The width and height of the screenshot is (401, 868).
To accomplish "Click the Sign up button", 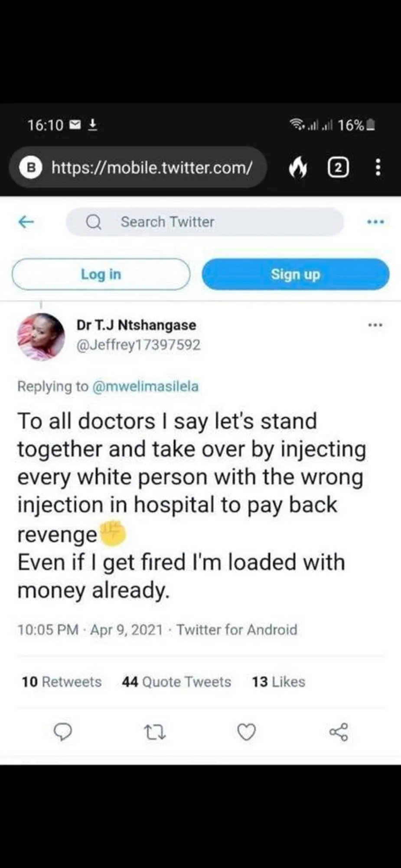I will 295,274.
